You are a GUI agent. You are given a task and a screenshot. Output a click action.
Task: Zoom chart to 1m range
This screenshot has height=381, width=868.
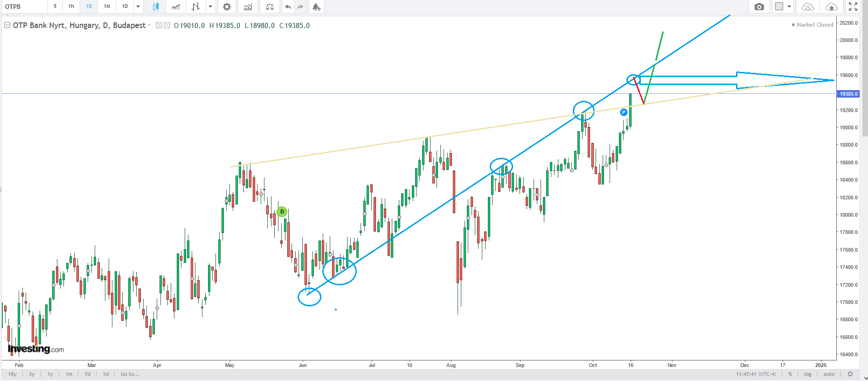click(x=69, y=374)
